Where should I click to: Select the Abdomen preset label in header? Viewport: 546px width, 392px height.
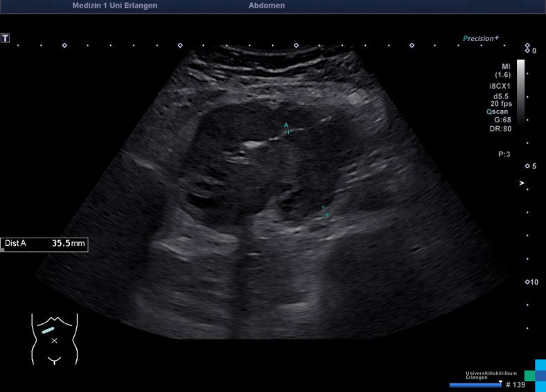[266, 6]
